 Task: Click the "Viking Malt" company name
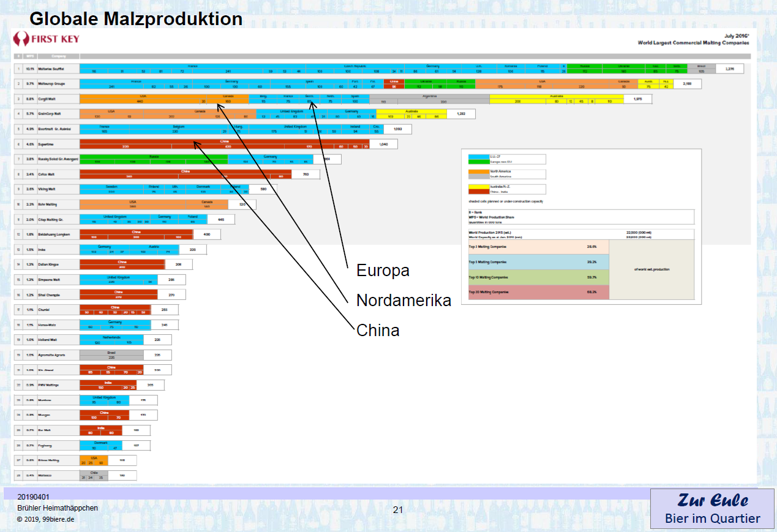point(48,189)
